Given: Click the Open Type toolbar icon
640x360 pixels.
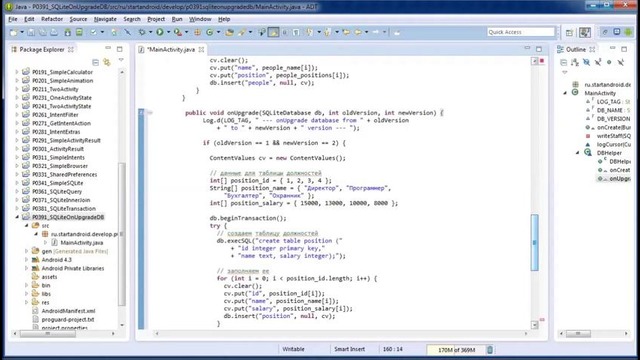Looking at the screenshot, I should pyautogui.click(x=229, y=32).
